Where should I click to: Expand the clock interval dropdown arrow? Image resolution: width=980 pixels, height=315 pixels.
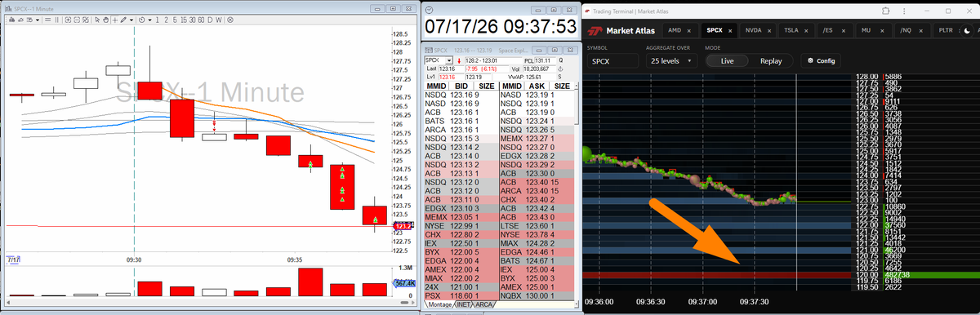[150, 20]
